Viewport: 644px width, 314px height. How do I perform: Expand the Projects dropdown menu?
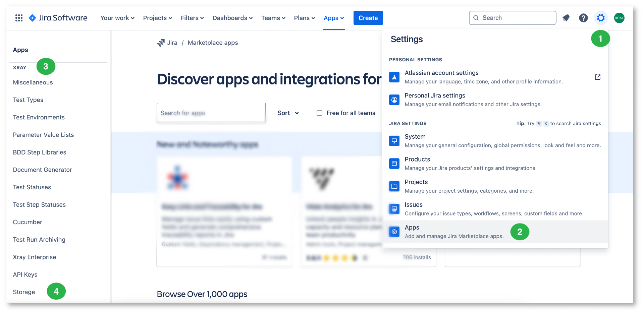[x=158, y=18]
